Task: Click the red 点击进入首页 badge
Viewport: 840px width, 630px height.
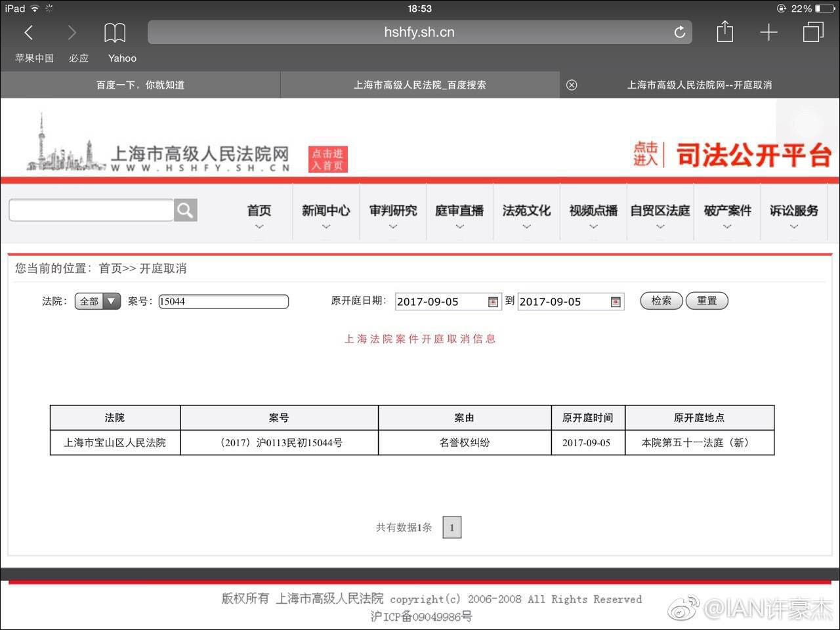Action: [327, 159]
